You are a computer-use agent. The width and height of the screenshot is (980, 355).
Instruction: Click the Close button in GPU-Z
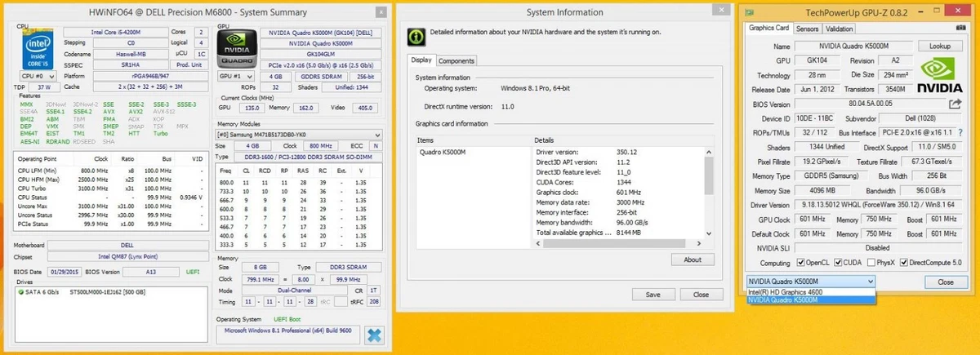(946, 282)
